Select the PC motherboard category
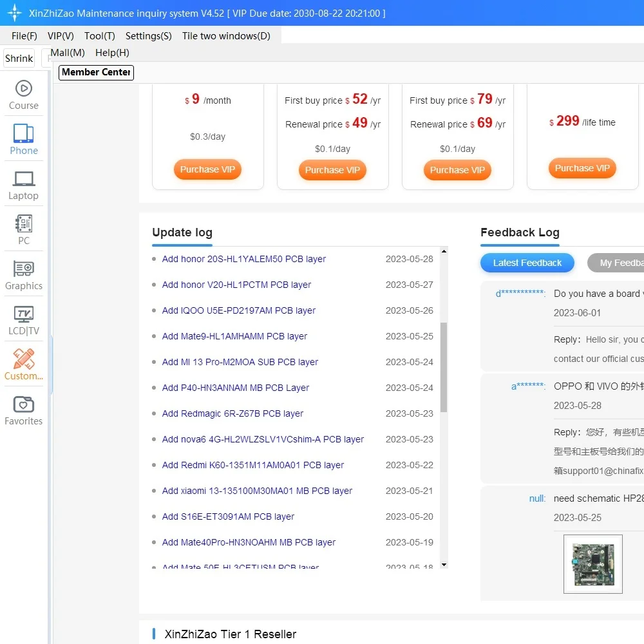Image resolution: width=644 pixels, height=644 pixels. (x=23, y=230)
